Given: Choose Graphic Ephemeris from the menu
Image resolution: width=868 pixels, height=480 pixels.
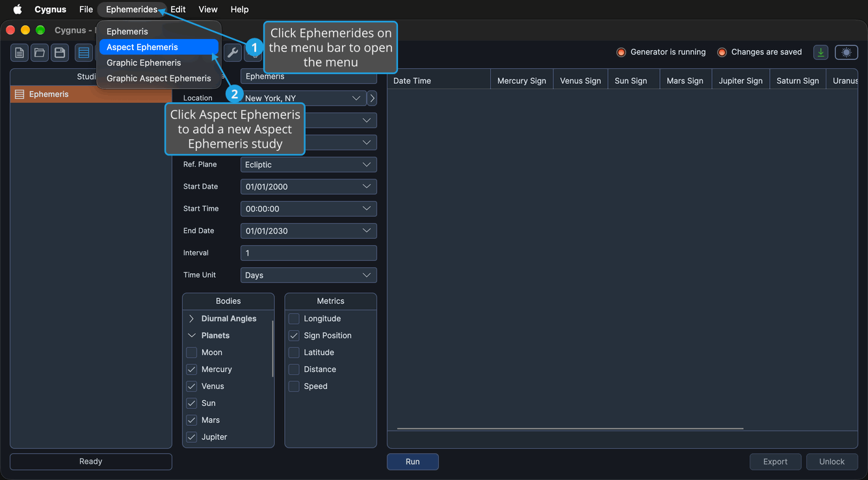Looking at the screenshot, I should pyautogui.click(x=159, y=62).
